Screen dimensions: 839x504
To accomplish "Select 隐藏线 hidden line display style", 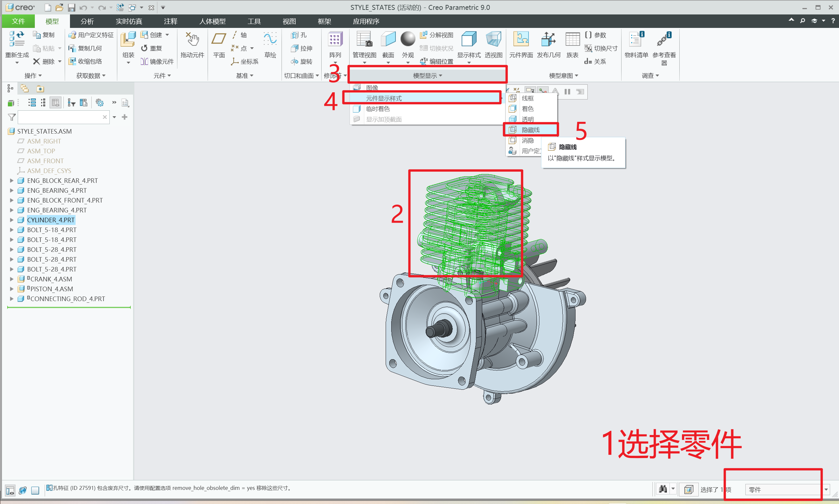I will pyautogui.click(x=531, y=130).
